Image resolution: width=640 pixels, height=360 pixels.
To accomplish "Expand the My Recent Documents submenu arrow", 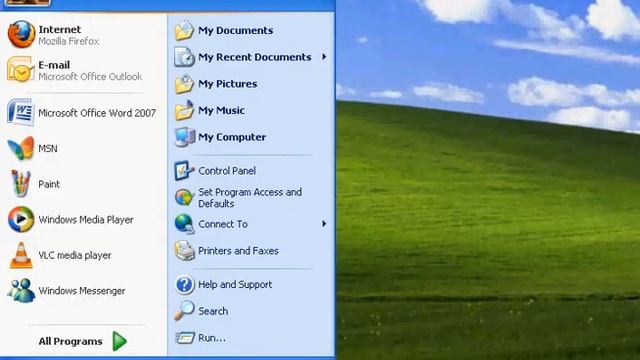I will [x=324, y=57].
